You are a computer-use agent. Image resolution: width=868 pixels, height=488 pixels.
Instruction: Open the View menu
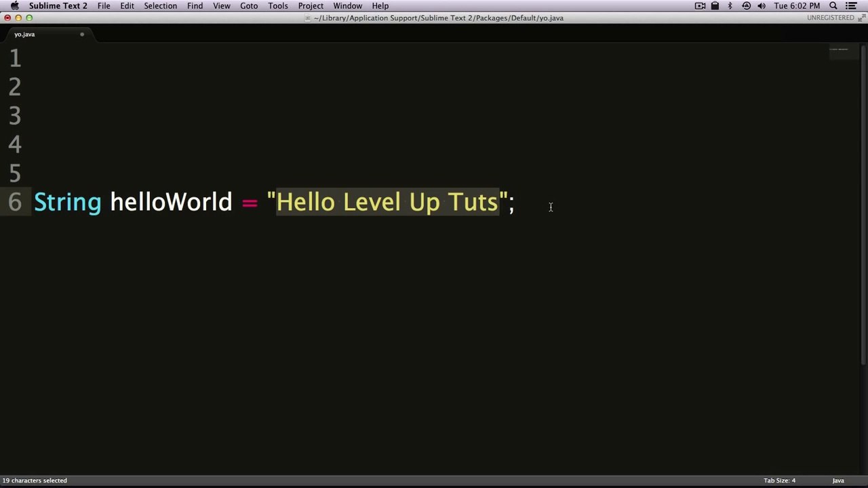point(222,5)
